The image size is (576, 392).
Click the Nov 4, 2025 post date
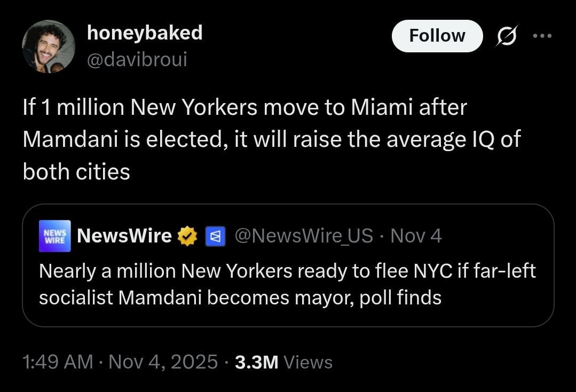pos(163,362)
